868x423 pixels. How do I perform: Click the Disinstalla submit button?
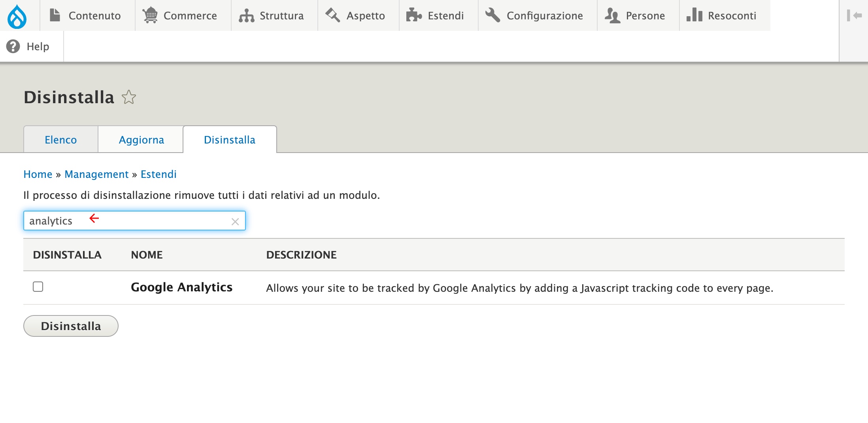pyautogui.click(x=71, y=326)
